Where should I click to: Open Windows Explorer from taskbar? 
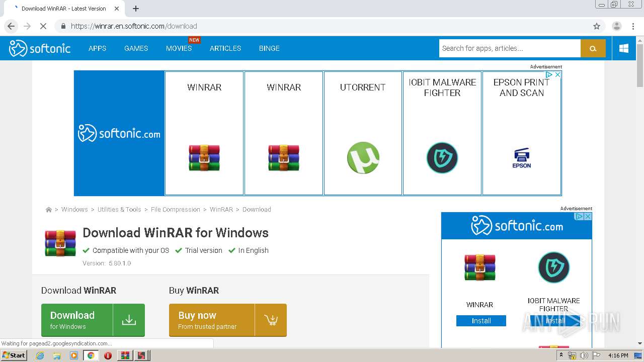coord(57,355)
